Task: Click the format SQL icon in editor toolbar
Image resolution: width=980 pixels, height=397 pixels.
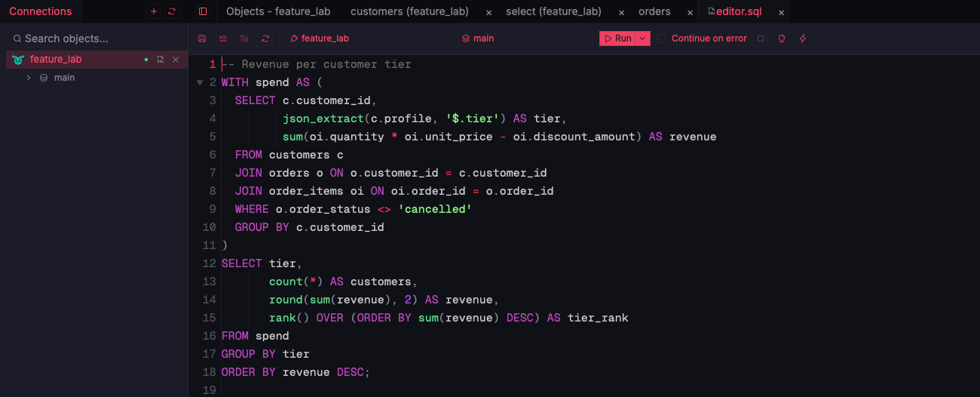Action: click(223, 38)
